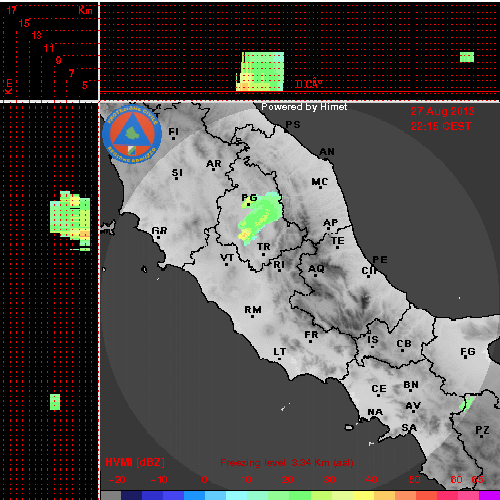Click the rotated 'Km' label on left axis
The width and height of the screenshot is (500, 500).
tap(9, 87)
